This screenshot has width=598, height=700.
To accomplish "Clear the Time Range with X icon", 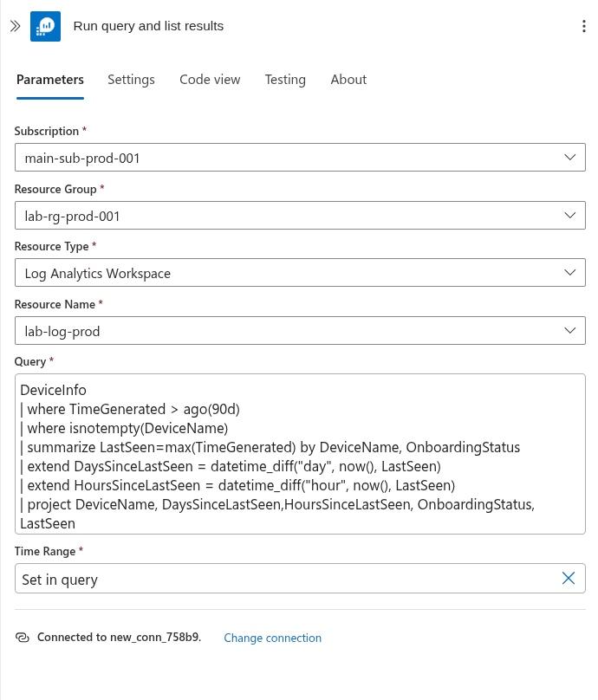I will tap(568, 578).
